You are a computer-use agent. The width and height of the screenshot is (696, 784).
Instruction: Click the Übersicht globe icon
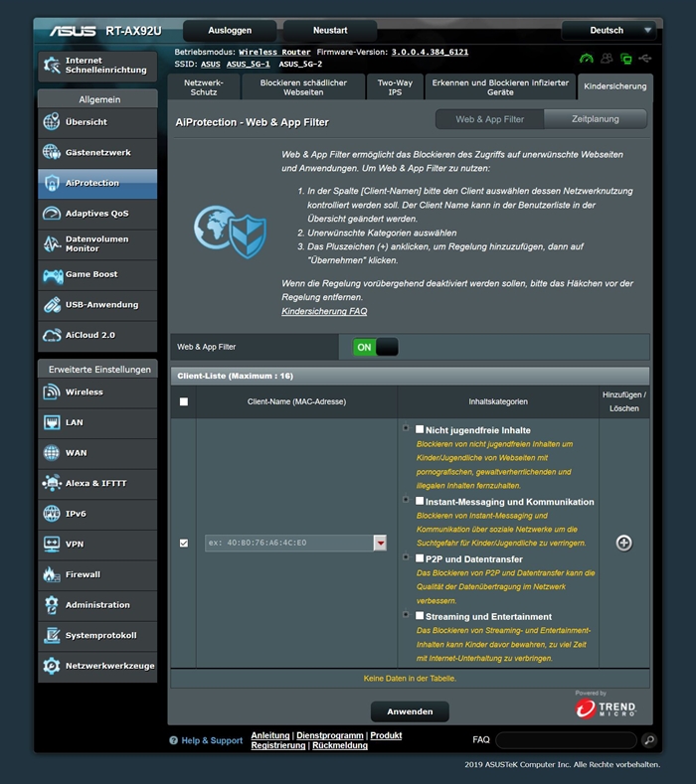[52, 122]
